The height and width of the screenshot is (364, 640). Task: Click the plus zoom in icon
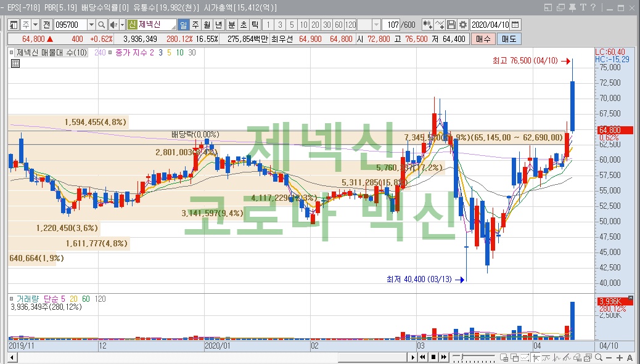click(620, 358)
